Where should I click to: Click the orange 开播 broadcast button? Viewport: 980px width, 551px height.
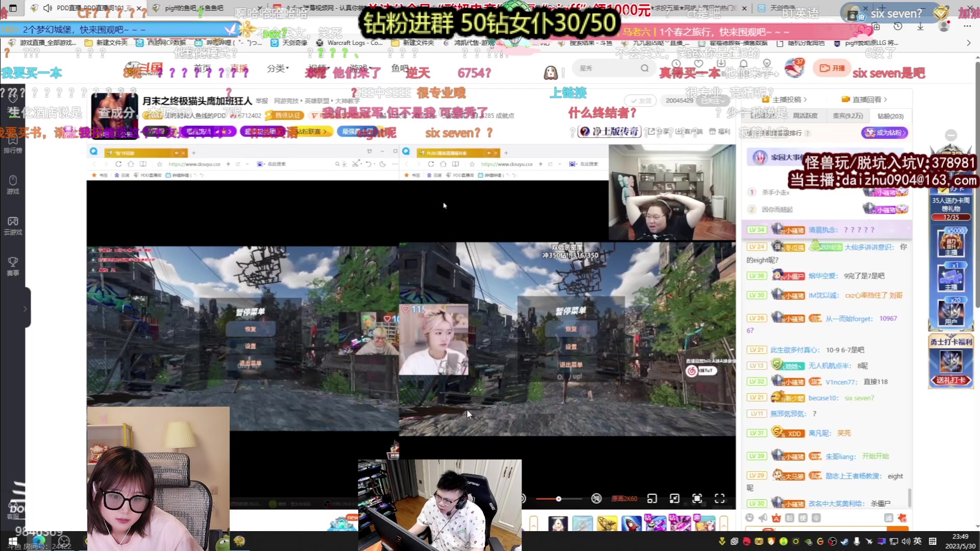pos(831,67)
